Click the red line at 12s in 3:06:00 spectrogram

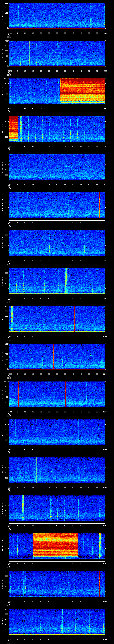28,205
